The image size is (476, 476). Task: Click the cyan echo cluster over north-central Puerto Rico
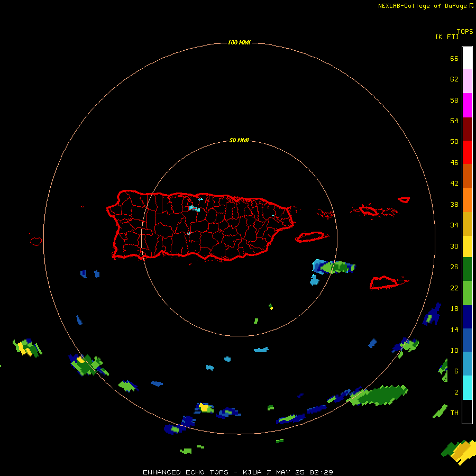click(194, 208)
